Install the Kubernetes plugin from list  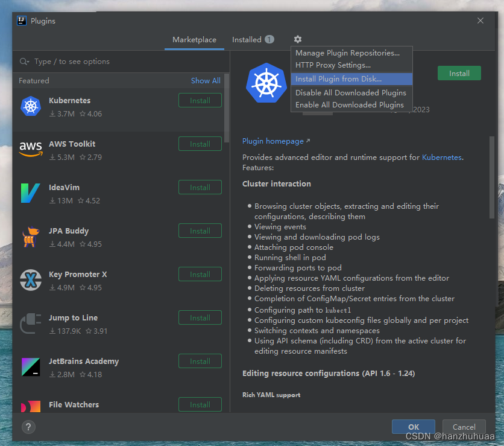[x=200, y=100]
